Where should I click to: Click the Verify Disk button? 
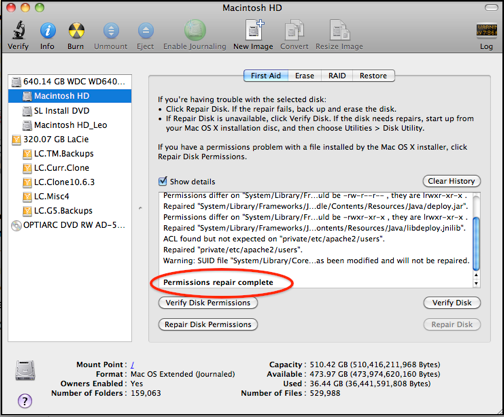point(452,303)
